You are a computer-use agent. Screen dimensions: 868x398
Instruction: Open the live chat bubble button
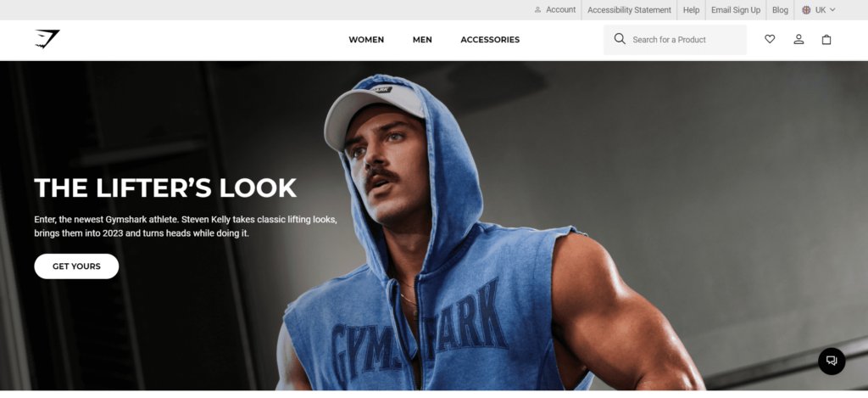pyautogui.click(x=832, y=361)
